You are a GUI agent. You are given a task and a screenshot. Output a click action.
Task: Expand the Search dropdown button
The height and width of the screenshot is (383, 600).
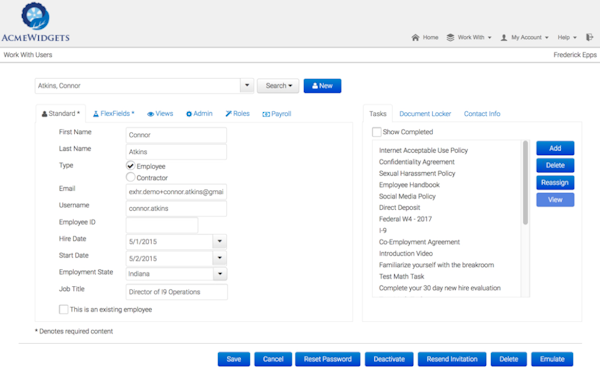click(278, 86)
